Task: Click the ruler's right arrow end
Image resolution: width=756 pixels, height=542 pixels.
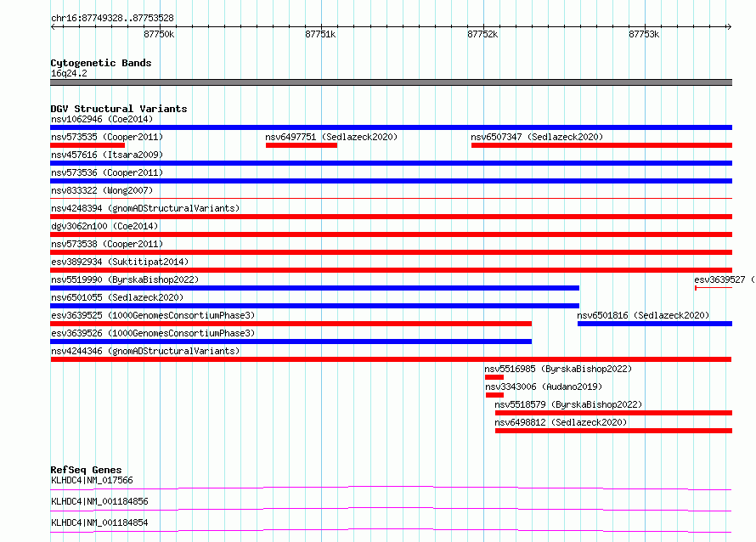Action: tap(729, 26)
